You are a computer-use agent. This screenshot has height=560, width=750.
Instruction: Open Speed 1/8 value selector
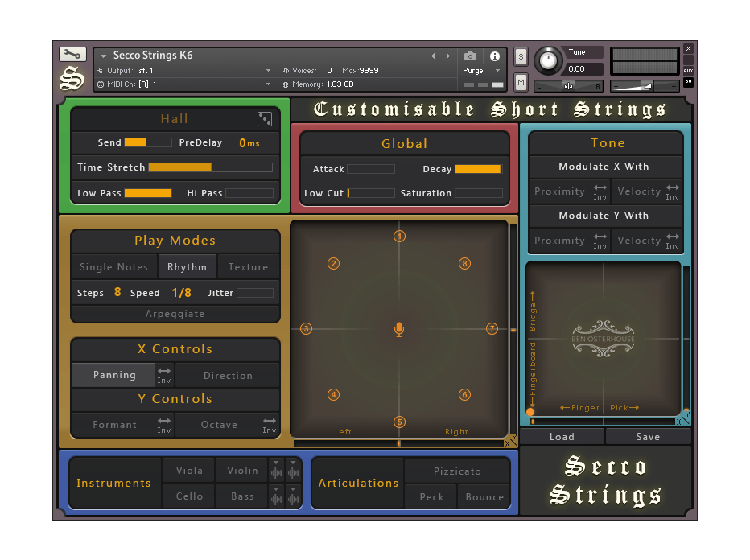point(182,293)
